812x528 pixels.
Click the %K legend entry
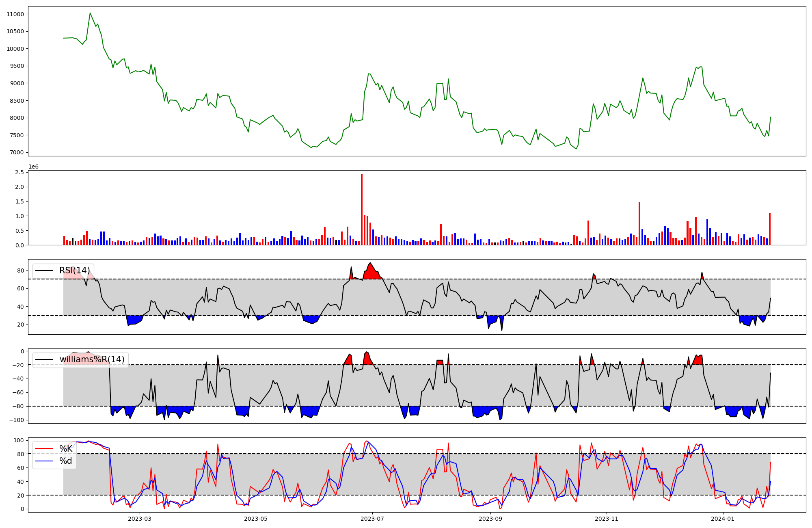[66, 448]
